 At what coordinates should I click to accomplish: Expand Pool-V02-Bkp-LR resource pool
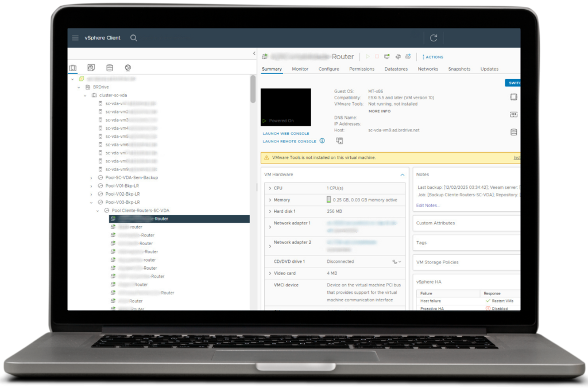(91, 195)
